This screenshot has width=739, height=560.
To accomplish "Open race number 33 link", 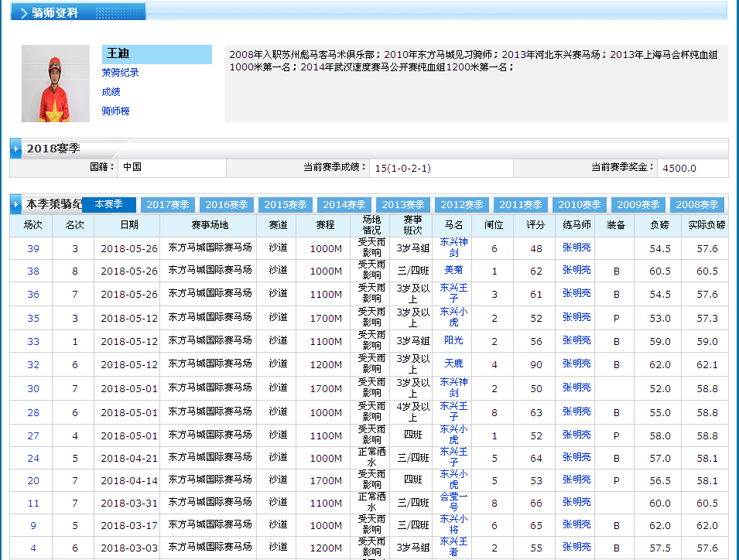I will click(33, 342).
